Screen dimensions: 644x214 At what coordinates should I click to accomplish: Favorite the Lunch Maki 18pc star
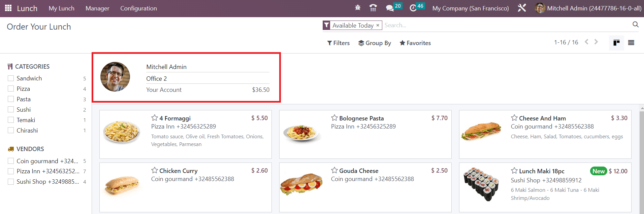pyautogui.click(x=514, y=171)
